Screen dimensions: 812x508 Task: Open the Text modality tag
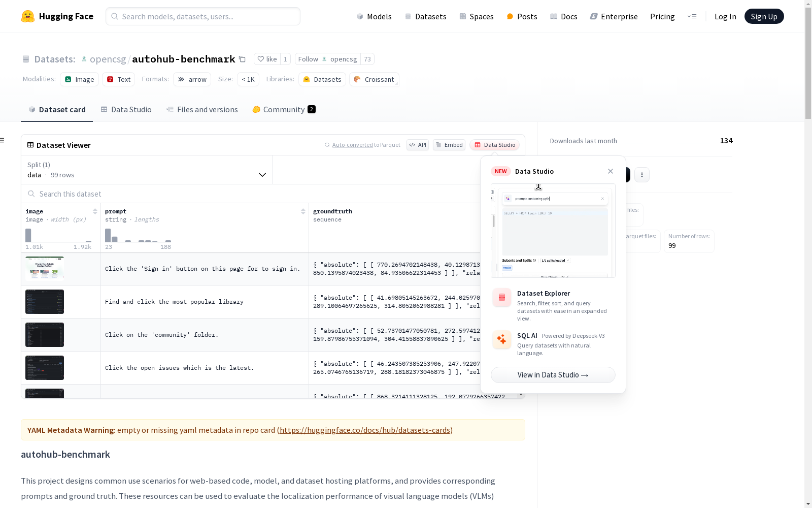(x=119, y=79)
